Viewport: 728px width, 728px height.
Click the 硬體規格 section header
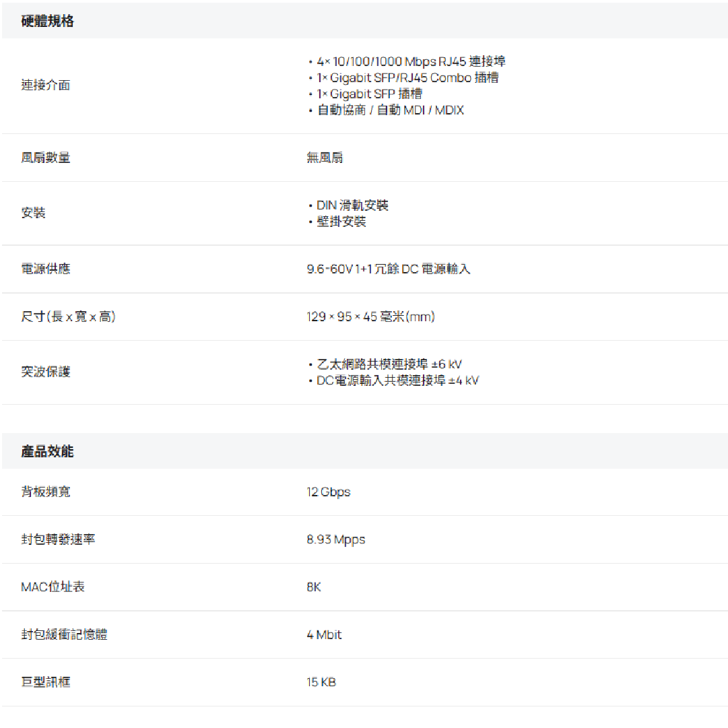[47, 22]
